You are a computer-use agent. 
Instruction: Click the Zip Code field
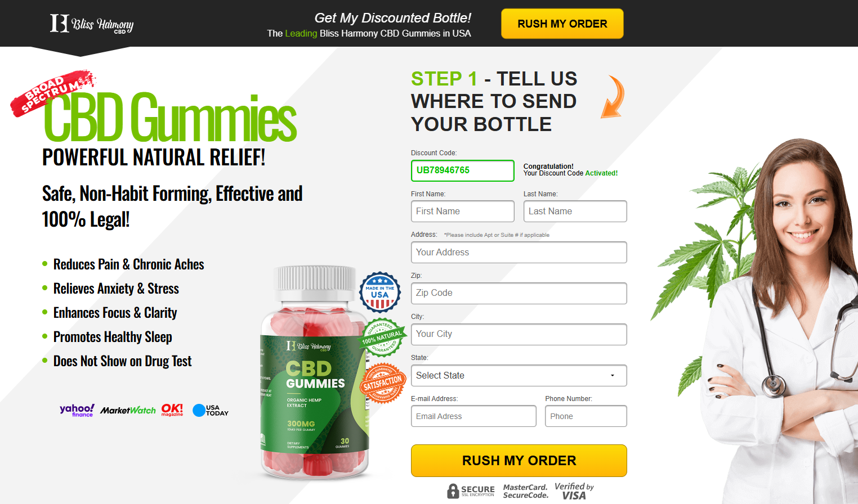(x=519, y=293)
